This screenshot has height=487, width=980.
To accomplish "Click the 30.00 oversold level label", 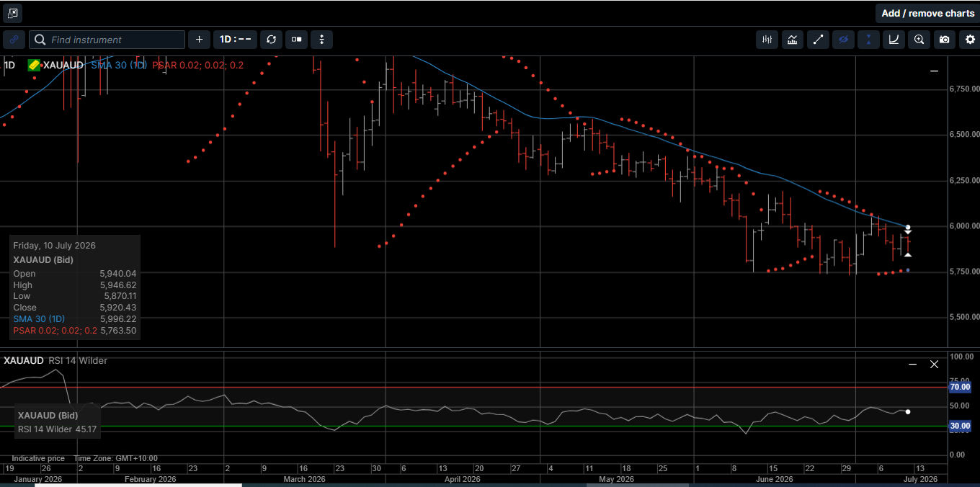I will pos(960,426).
